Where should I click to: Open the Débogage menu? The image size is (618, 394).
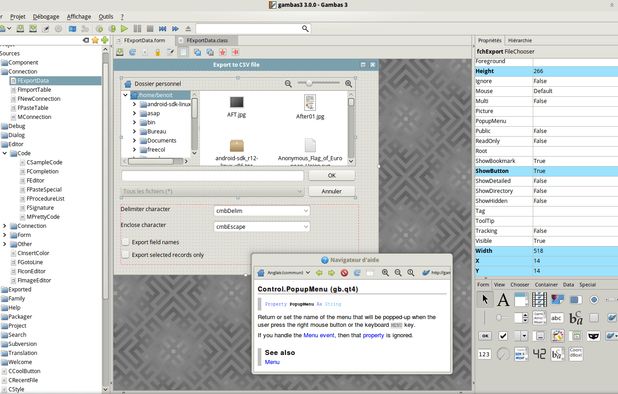46,17
